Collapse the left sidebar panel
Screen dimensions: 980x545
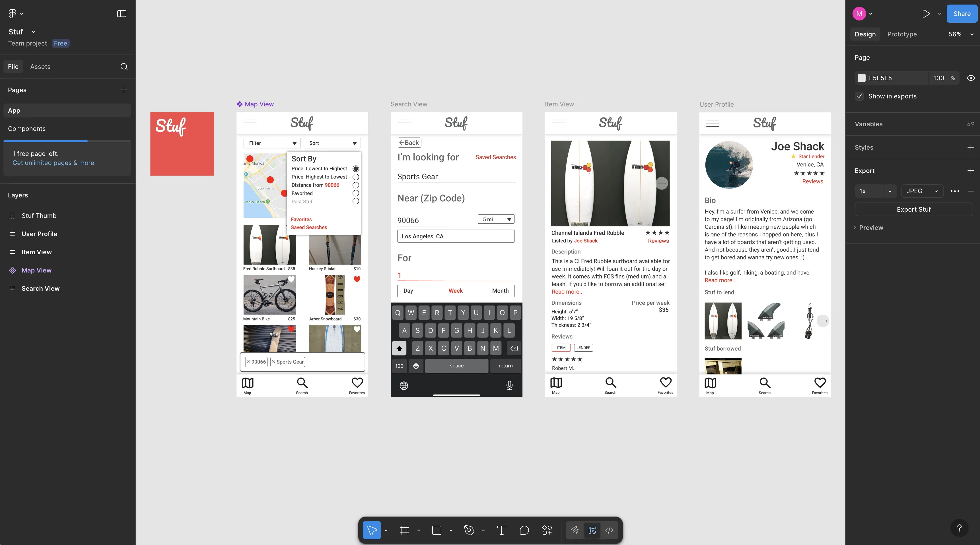coord(121,13)
